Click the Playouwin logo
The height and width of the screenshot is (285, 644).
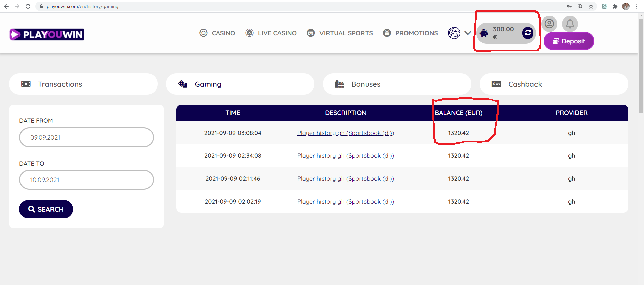[x=47, y=34]
